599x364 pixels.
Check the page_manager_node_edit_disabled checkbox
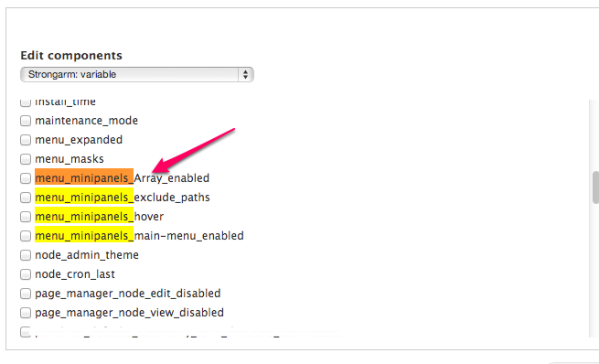pyautogui.click(x=26, y=294)
